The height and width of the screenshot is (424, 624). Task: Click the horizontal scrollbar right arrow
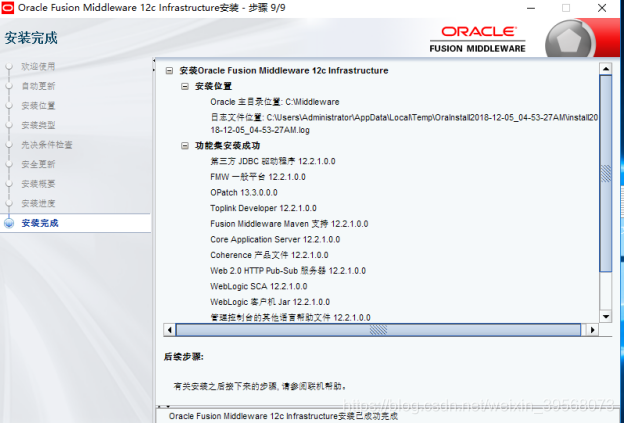pyautogui.click(x=592, y=330)
